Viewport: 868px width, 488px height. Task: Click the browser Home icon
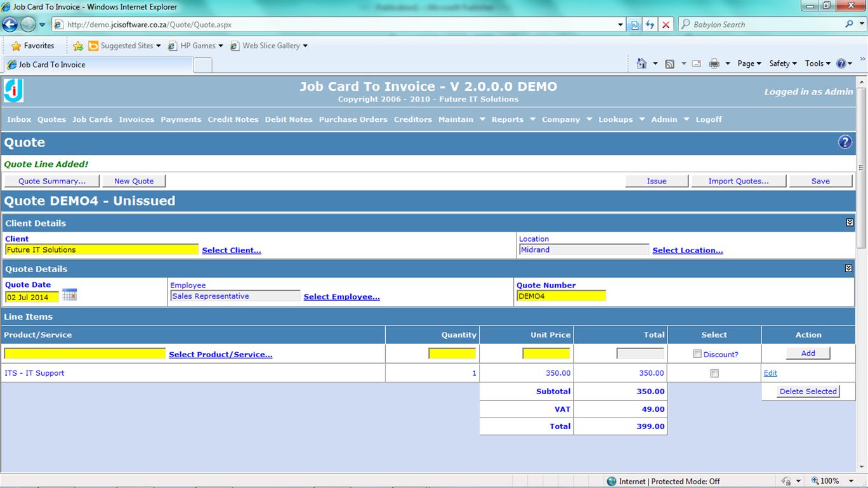click(641, 63)
